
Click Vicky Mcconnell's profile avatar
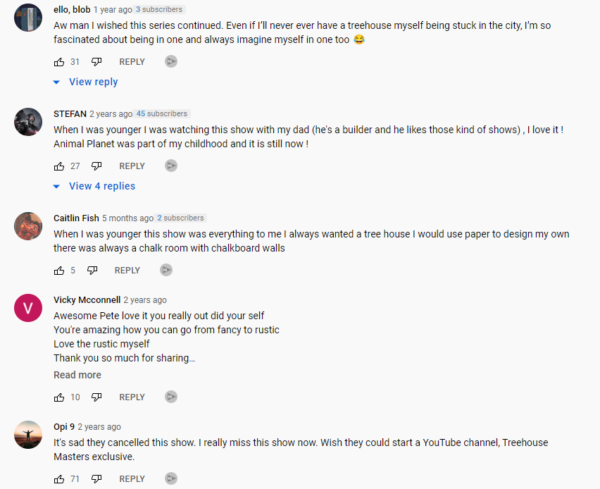[28, 307]
